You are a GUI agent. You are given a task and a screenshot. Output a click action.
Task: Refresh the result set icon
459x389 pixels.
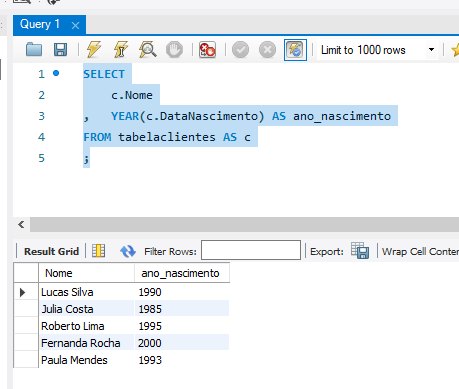[128, 251]
